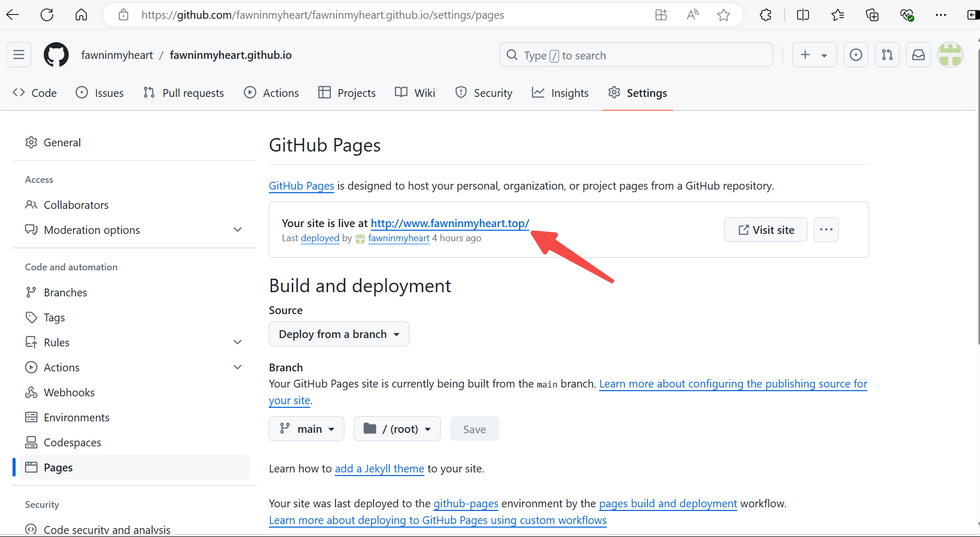Open the browser collections icon
This screenshot has width=980, height=537.
(872, 15)
